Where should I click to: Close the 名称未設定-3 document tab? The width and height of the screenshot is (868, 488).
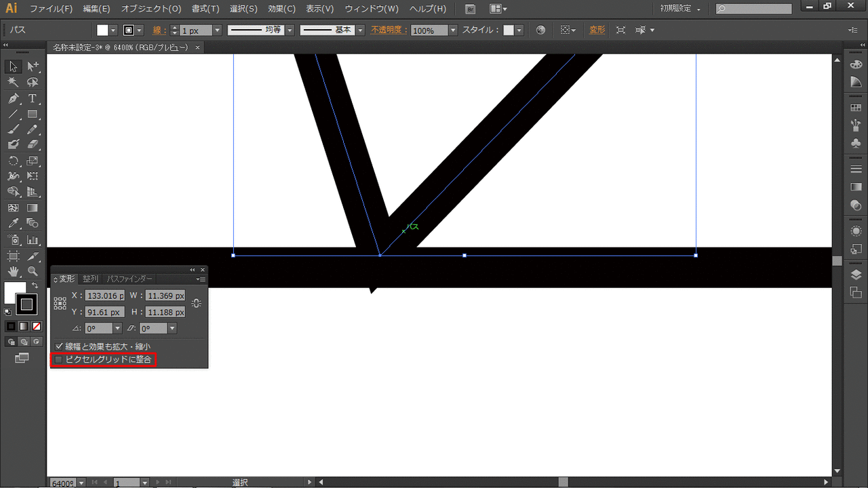[197, 47]
